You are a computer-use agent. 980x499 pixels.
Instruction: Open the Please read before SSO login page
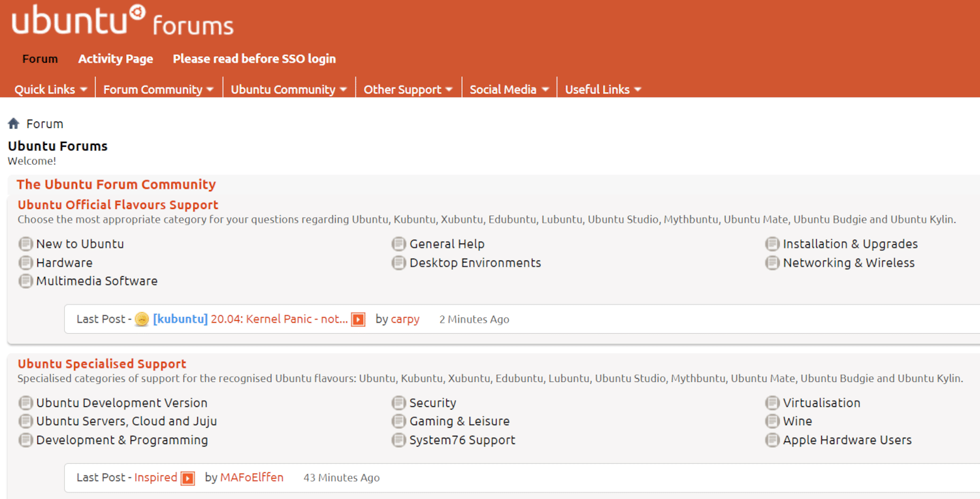click(254, 59)
